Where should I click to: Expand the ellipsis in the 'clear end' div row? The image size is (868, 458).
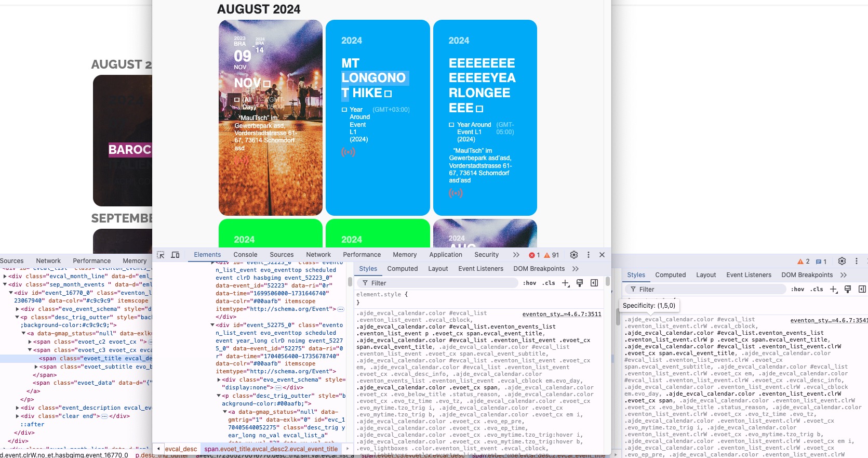coord(104,416)
